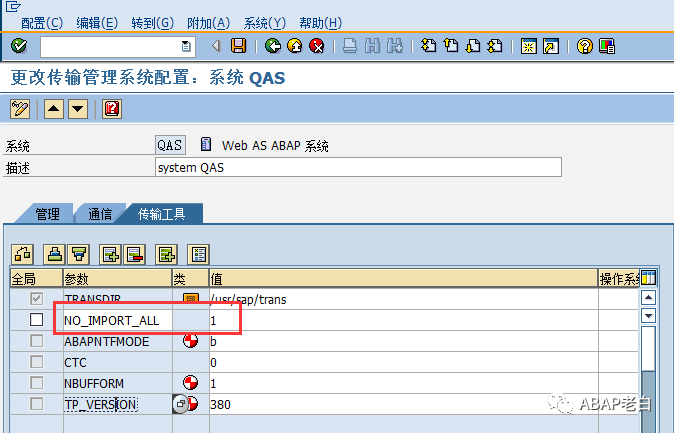Toggle global checkbox for TRANSDIR
Image resolution: width=674 pixels, height=433 pixels.
[x=37, y=298]
